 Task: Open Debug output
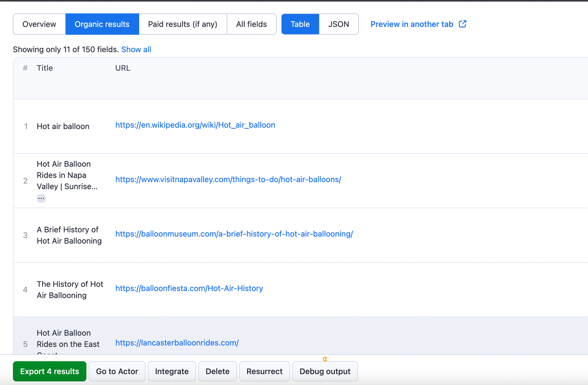[x=325, y=371]
